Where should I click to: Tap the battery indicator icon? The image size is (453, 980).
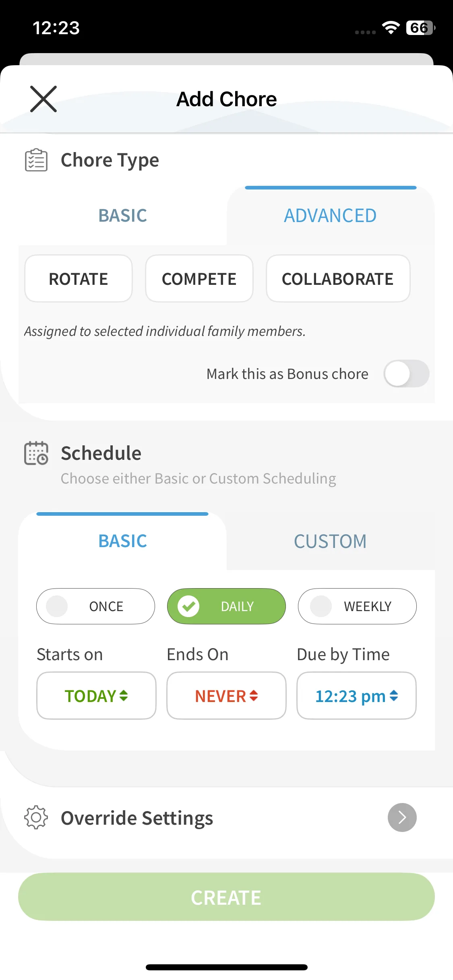(420, 28)
